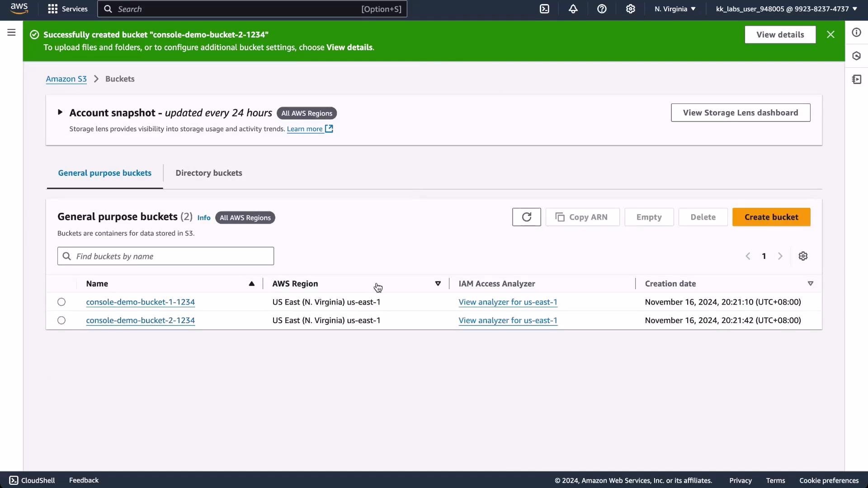Select radio for console-demo-bucket-1-1234
Viewport: 868px width, 488px height.
pyautogui.click(x=61, y=302)
